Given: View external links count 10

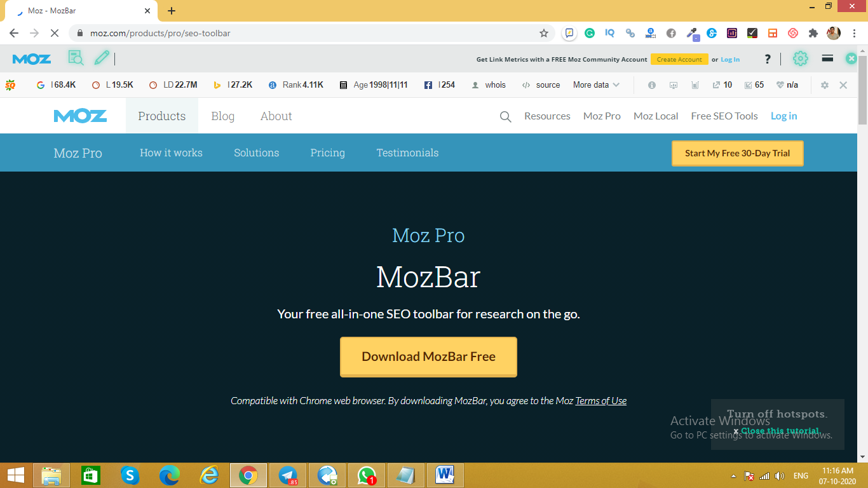Looking at the screenshot, I should click(722, 85).
